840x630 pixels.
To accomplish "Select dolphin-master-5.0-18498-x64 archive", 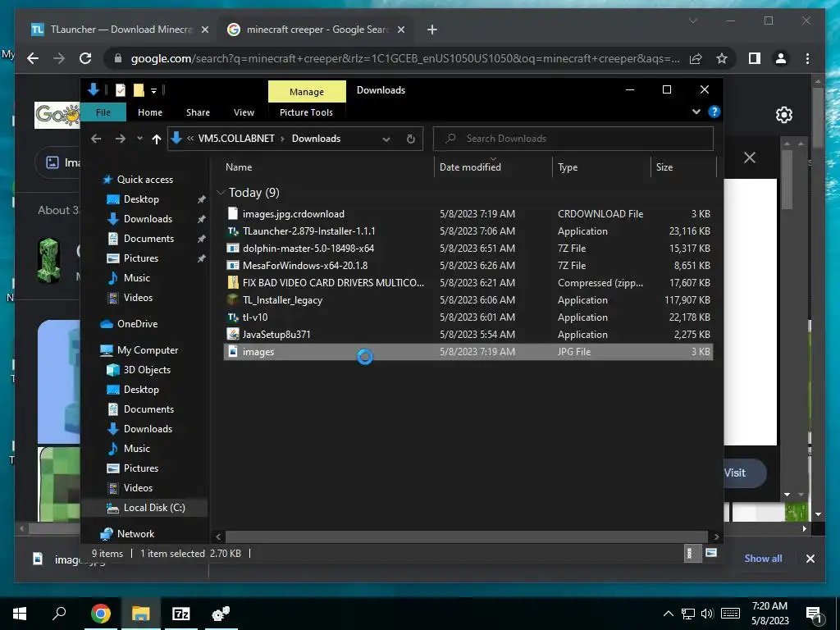I will (x=468, y=248).
